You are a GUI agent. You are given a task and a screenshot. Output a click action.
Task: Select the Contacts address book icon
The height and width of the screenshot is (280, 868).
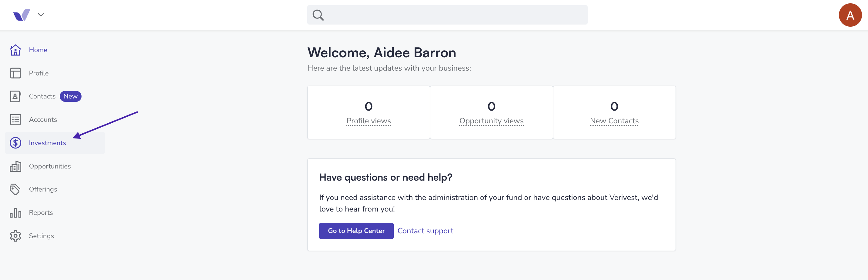15,96
